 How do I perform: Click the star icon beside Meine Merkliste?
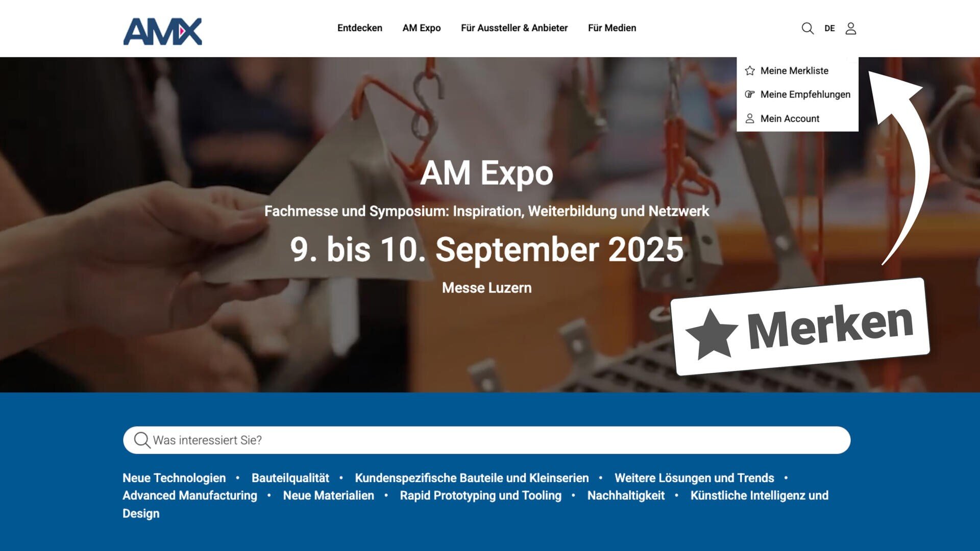click(x=749, y=71)
